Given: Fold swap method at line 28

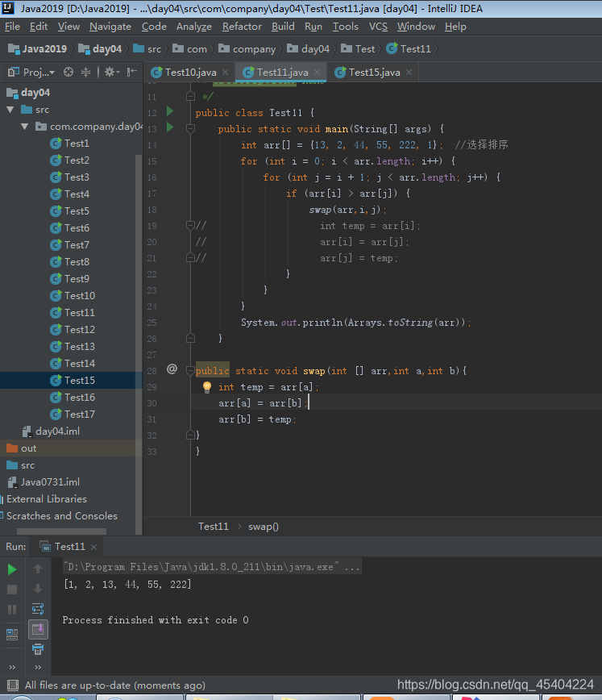Looking at the screenshot, I should click(x=190, y=370).
